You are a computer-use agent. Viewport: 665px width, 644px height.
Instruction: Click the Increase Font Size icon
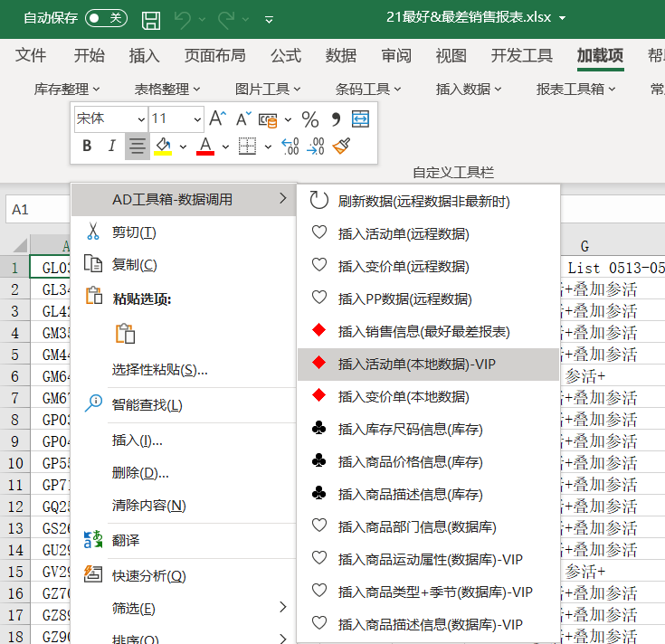[x=218, y=118]
